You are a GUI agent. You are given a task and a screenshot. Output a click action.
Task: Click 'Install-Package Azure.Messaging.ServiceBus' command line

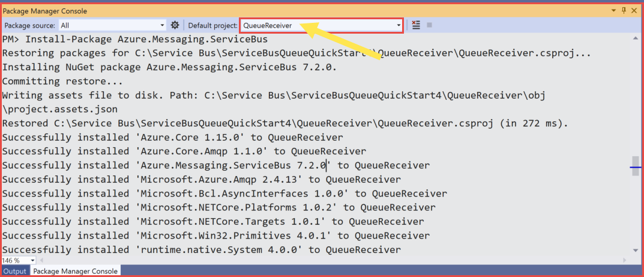click(134, 40)
